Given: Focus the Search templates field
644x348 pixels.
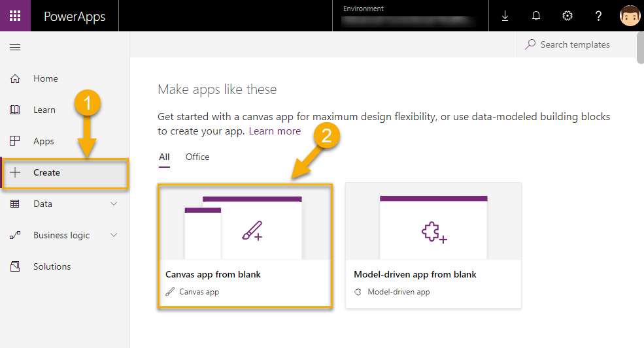Looking at the screenshot, I should [x=576, y=44].
